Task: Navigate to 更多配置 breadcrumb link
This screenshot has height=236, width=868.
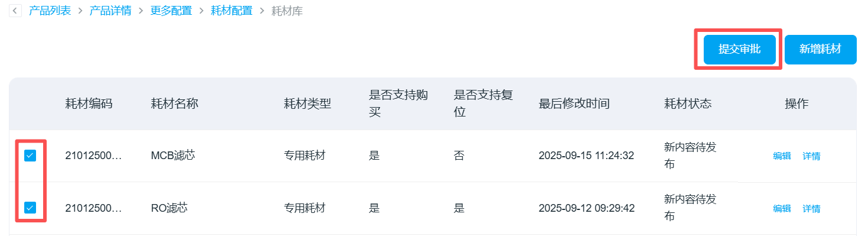Action: (171, 11)
